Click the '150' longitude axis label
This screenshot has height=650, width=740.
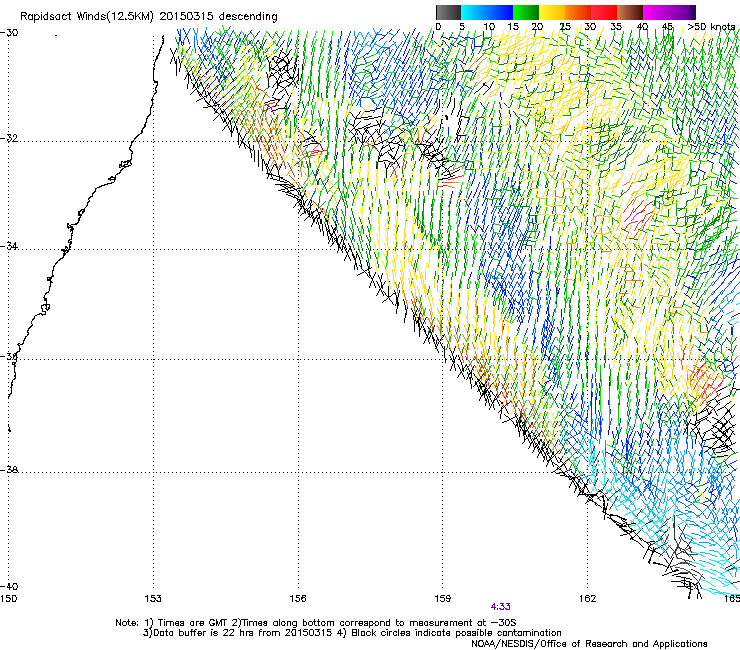pyautogui.click(x=8, y=599)
